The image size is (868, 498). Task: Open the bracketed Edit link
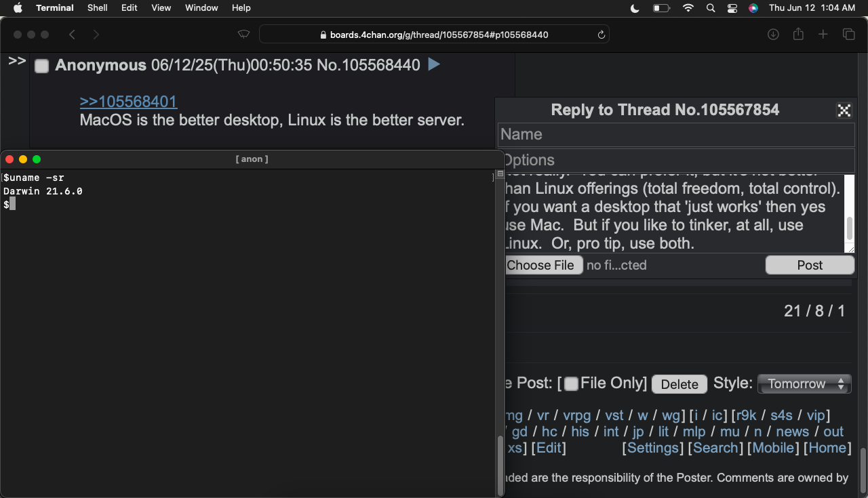tap(549, 448)
